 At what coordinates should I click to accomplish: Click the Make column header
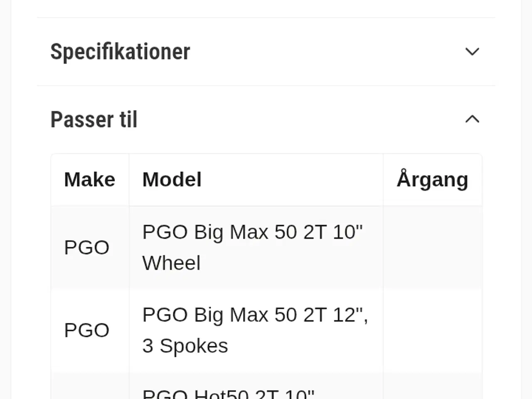(89, 179)
